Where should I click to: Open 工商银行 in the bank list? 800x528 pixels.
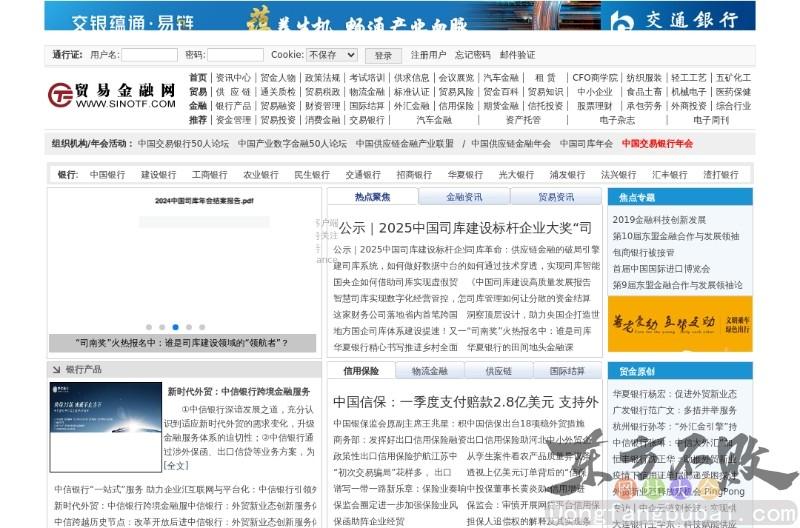[210, 174]
